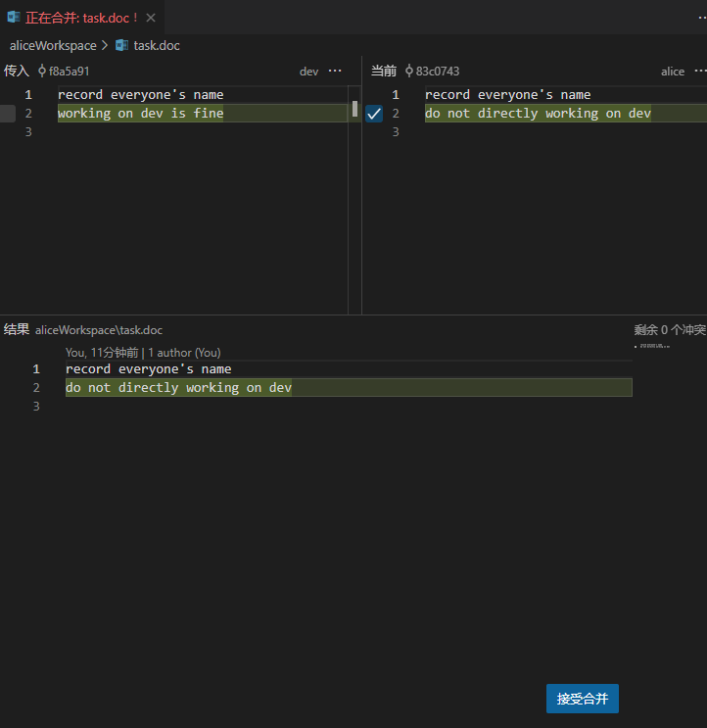Click the Word file icon on the merge tab
The width and height of the screenshot is (707, 728).
point(14,17)
